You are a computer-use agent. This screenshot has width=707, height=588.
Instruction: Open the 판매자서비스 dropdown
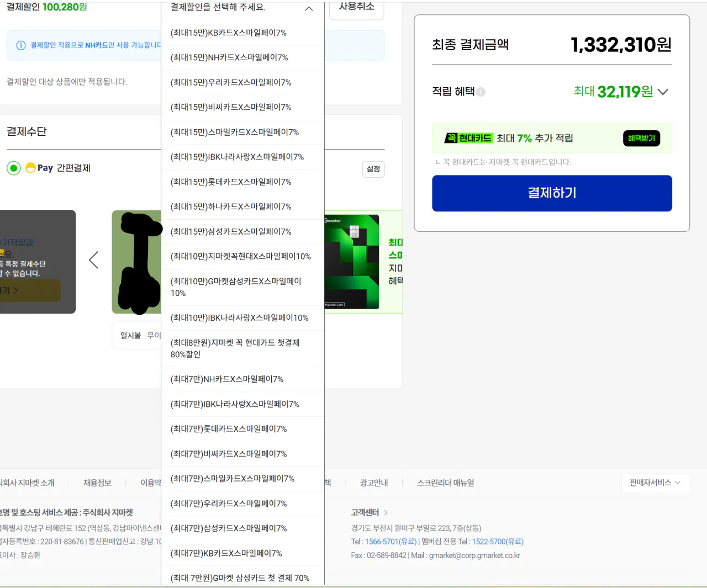(x=655, y=483)
